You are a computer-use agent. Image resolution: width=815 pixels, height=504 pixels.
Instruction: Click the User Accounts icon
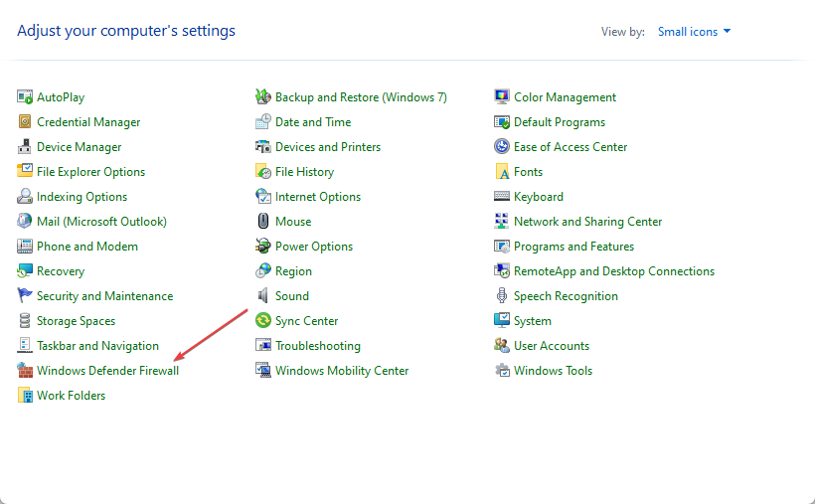[x=502, y=345]
